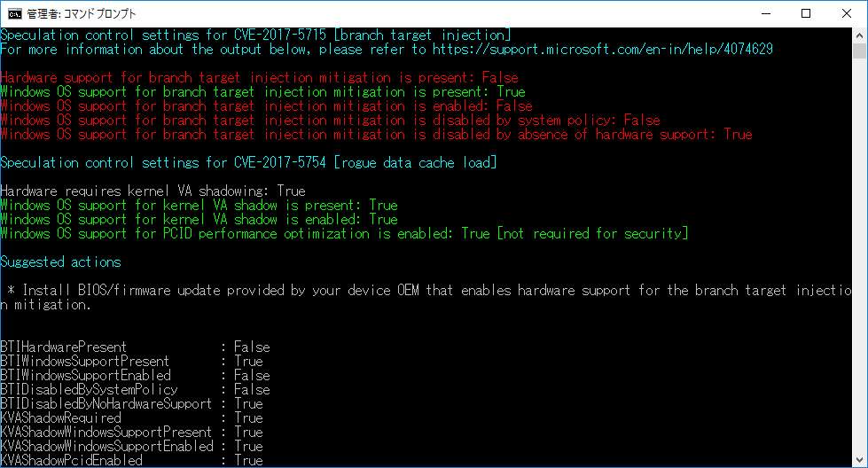Minimize the Command Prompt window
868x468 pixels.
click(x=764, y=12)
